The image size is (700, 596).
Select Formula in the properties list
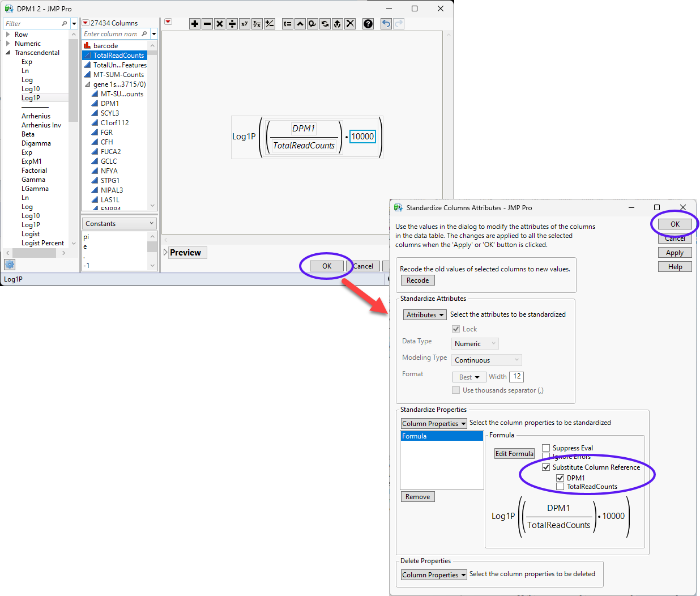coord(442,436)
